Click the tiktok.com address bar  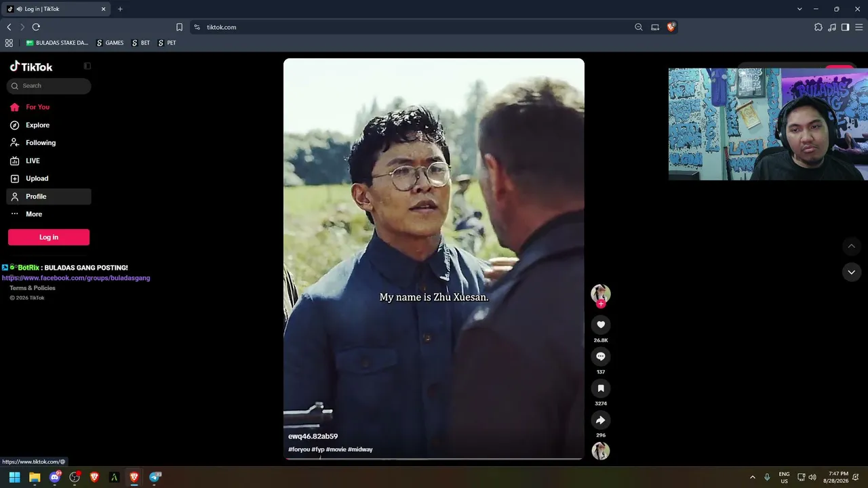coord(434,27)
